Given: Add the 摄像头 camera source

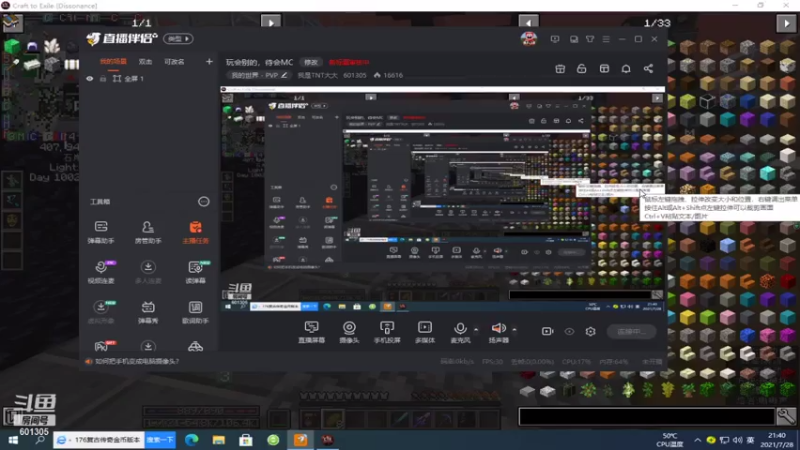Looking at the screenshot, I should tap(349, 332).
